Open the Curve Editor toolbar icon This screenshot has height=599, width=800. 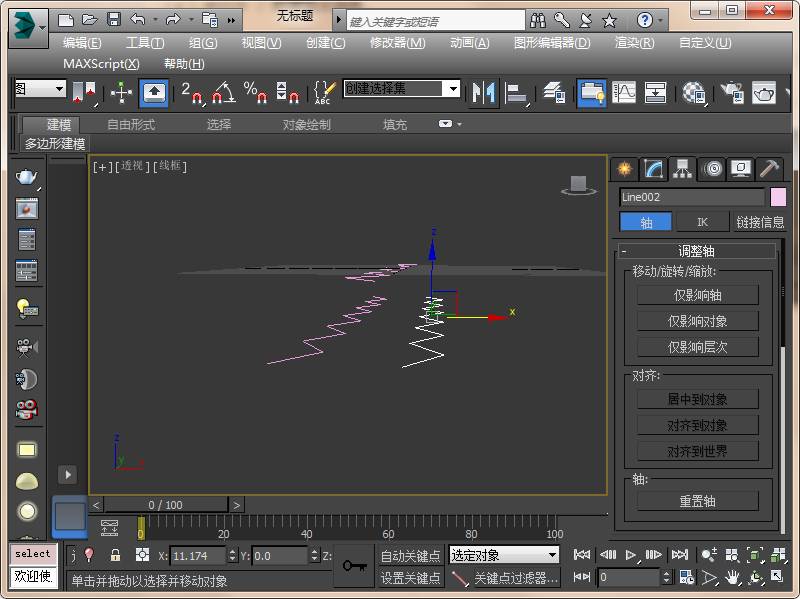(624, 93)
